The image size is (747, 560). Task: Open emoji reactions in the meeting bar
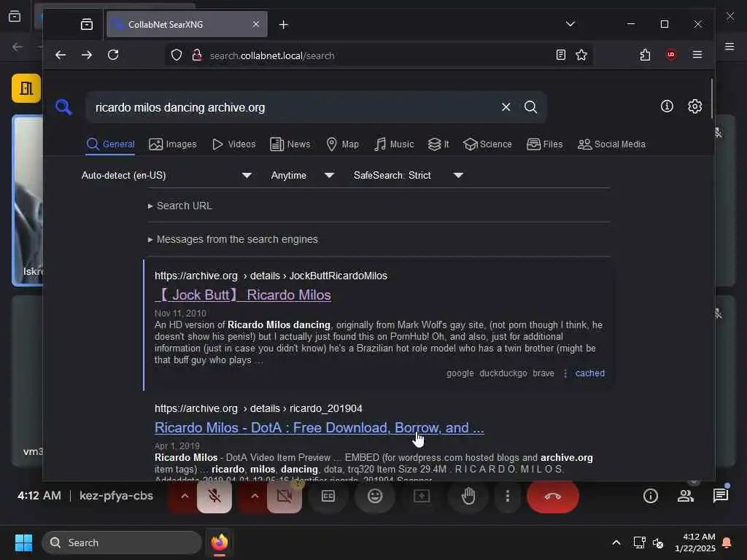pyautogui.click(x=375, y=496)
